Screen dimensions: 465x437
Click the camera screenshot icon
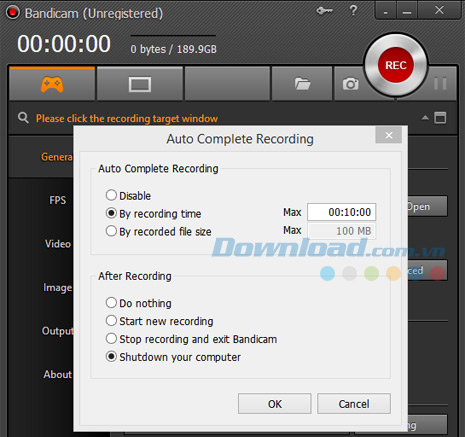351,84
